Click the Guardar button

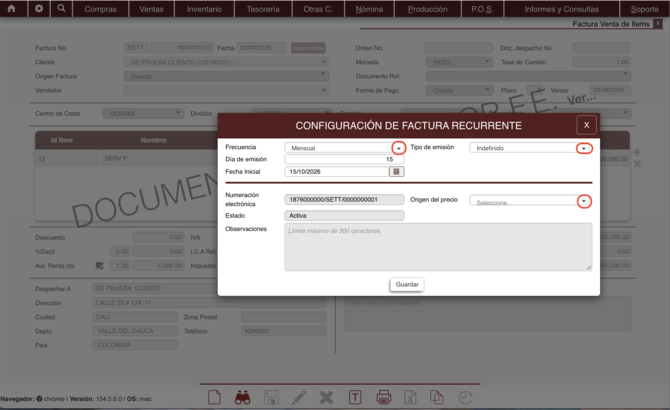[407, 284]
